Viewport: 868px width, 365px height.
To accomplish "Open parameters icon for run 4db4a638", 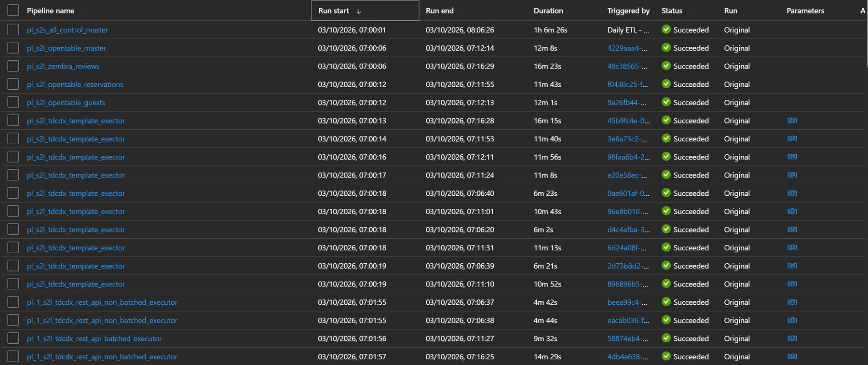I will pos(792,357).
